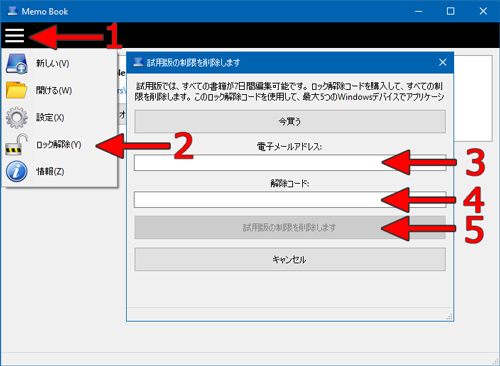Screen dimensions: 500x366
Task: Click the Memo Book title bar icon
Action: coord(12,11)
